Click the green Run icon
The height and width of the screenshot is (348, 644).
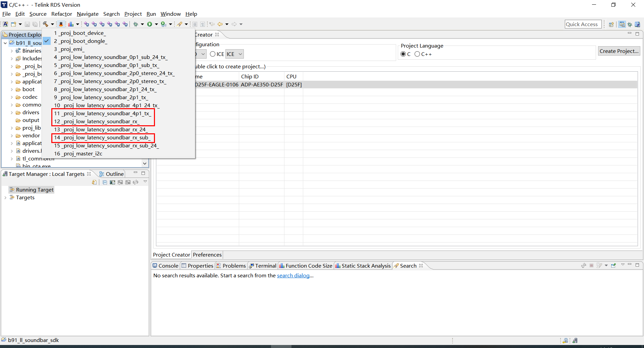[150, 24]
